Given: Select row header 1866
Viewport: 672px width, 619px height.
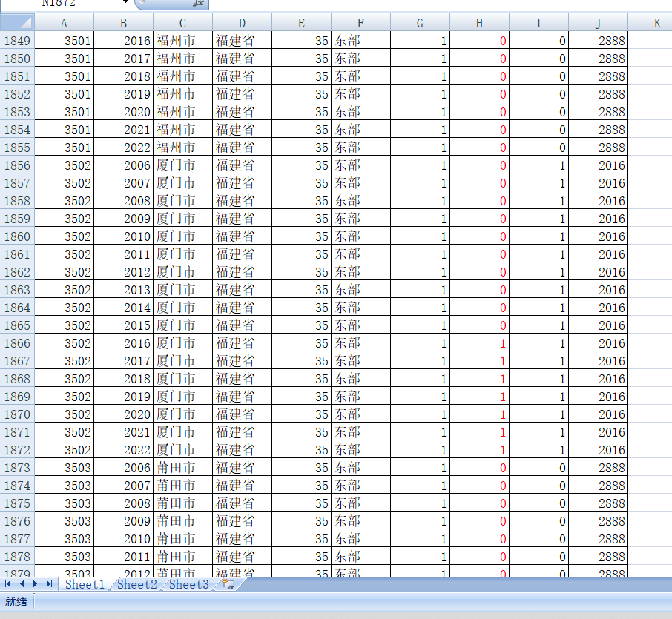Looking at the screenshot, I should pyautogui.click(x=18, y=343).
